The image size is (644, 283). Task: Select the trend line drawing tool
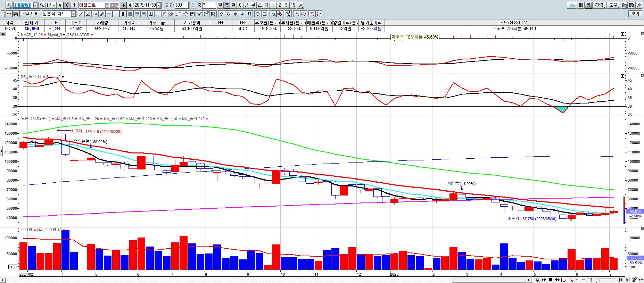pyautogui.click(x=81, y=14)
